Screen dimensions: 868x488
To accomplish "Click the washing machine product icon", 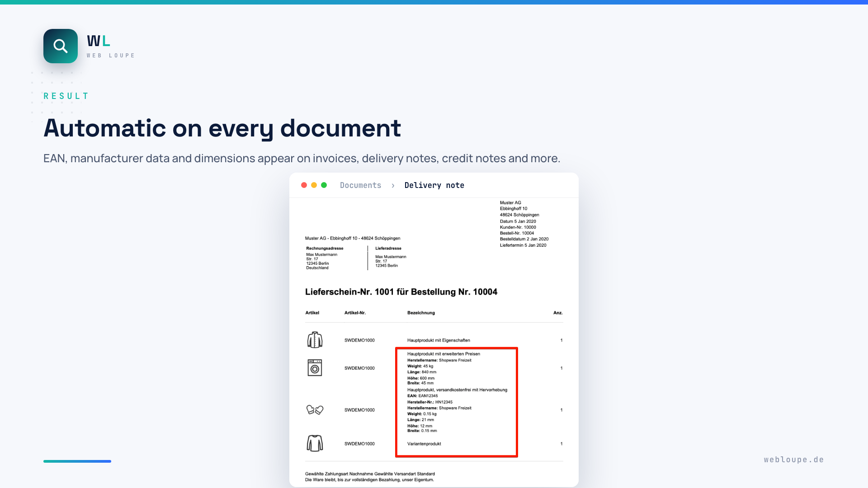I will pyautogui.click(x=315, y=368).
